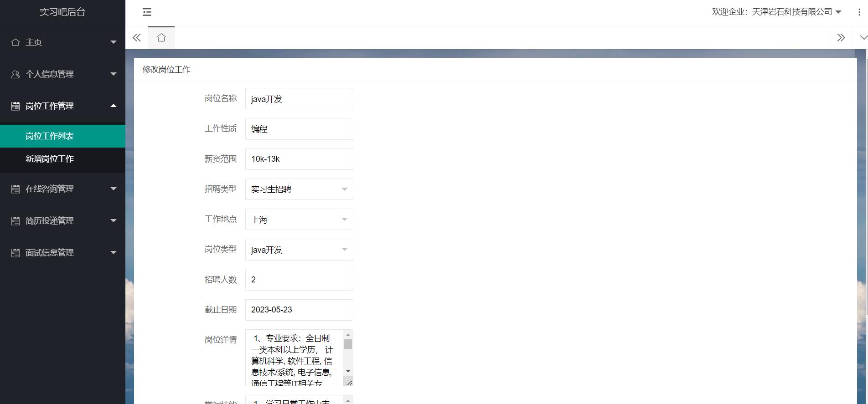This screenshot has width=868, height=404.
Task: Select 岗位工作列表 menu item
Action: [62, 136]
